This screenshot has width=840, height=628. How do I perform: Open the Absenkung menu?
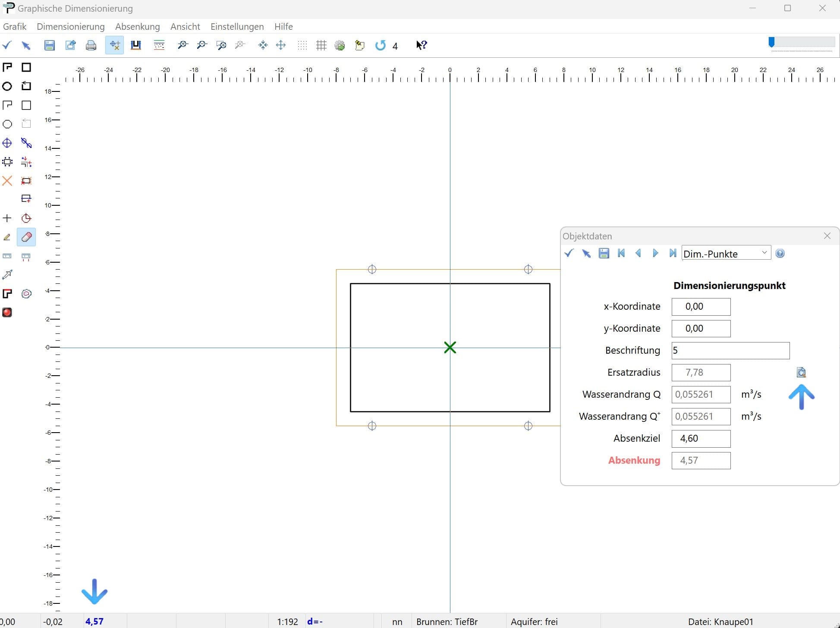coord(137,27)
